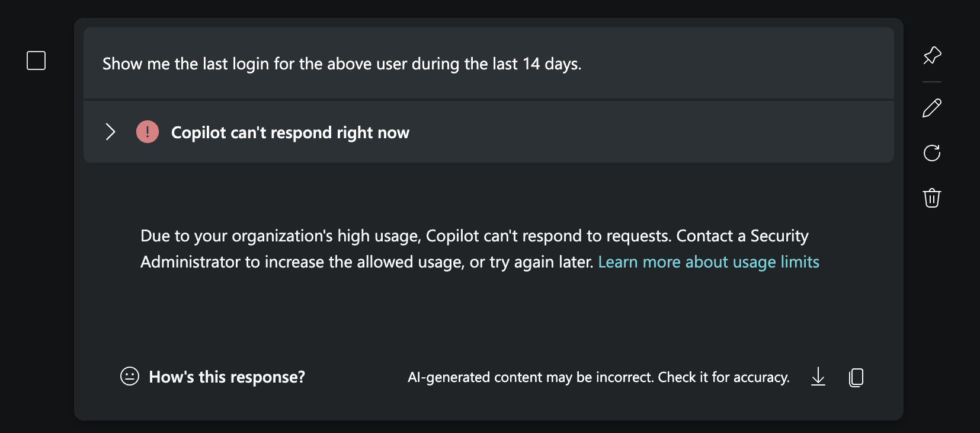980x433 pixels.
Task: Regenerate the response with the refresh icon
Action: coord(931,153)
